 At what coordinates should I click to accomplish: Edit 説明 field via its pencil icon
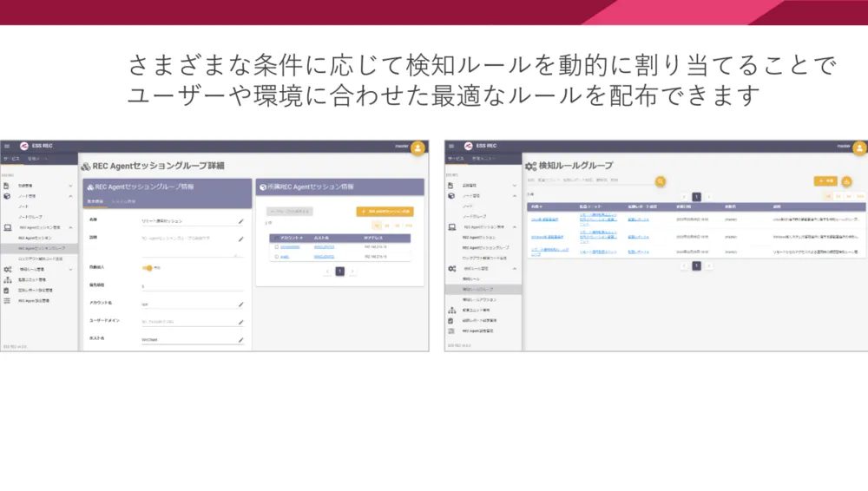tap(240, 239)
